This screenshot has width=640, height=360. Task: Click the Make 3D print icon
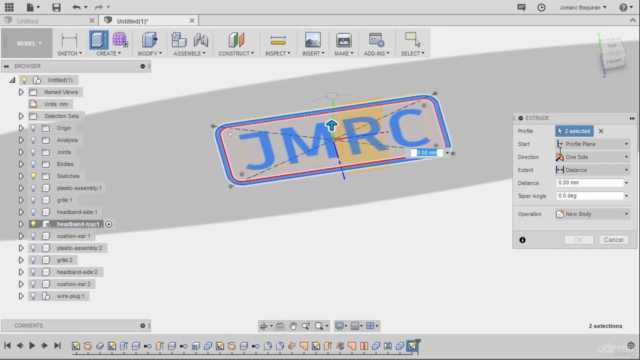coord(344,40)
